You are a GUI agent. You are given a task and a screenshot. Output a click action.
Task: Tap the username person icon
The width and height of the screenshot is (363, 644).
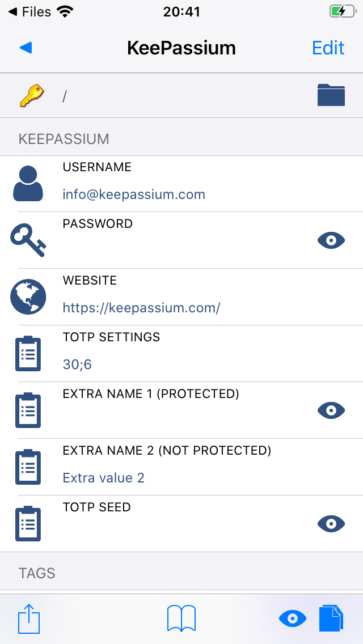pos(28,183)
